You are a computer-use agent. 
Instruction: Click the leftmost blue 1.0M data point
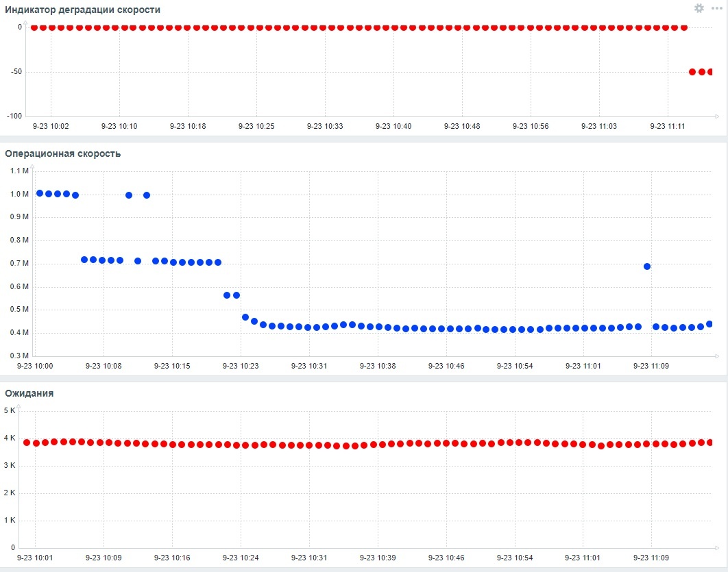tap(39, 193)
